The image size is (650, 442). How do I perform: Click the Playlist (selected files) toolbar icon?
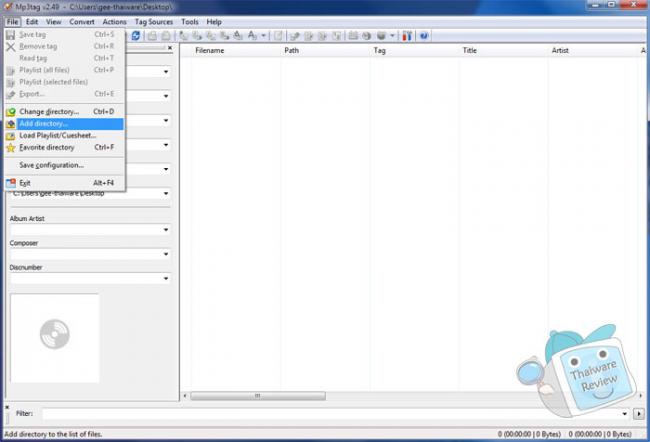pos(323,36)
